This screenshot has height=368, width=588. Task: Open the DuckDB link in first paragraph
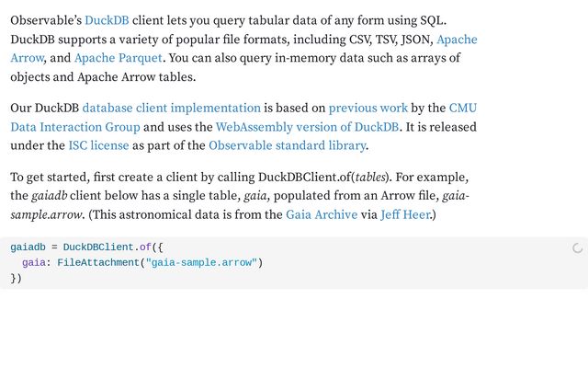tap(107, 19)
